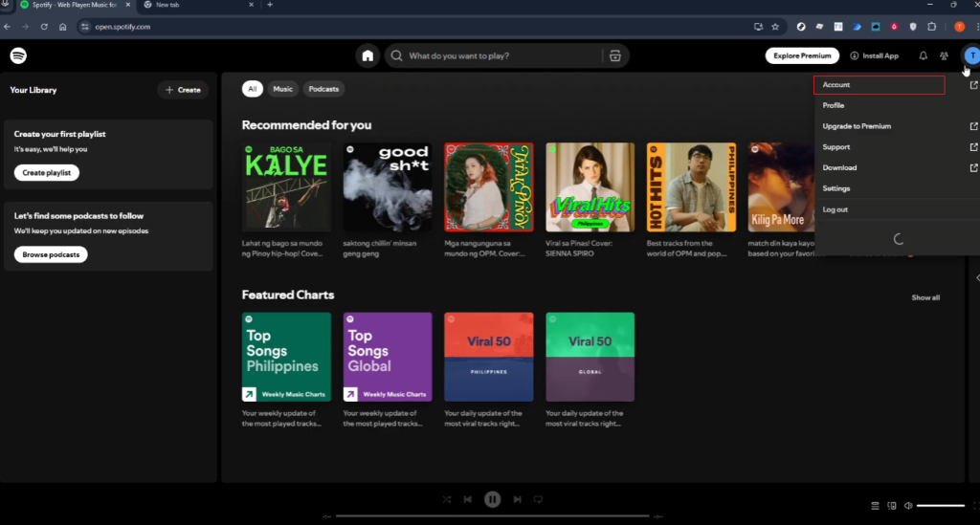Open the browser extensions puzzle icon

(x=932, y=27)
